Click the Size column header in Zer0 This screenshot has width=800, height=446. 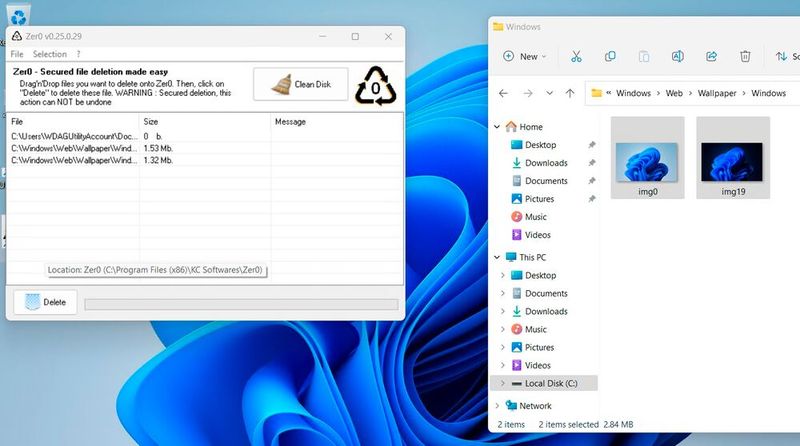[151, 121]
